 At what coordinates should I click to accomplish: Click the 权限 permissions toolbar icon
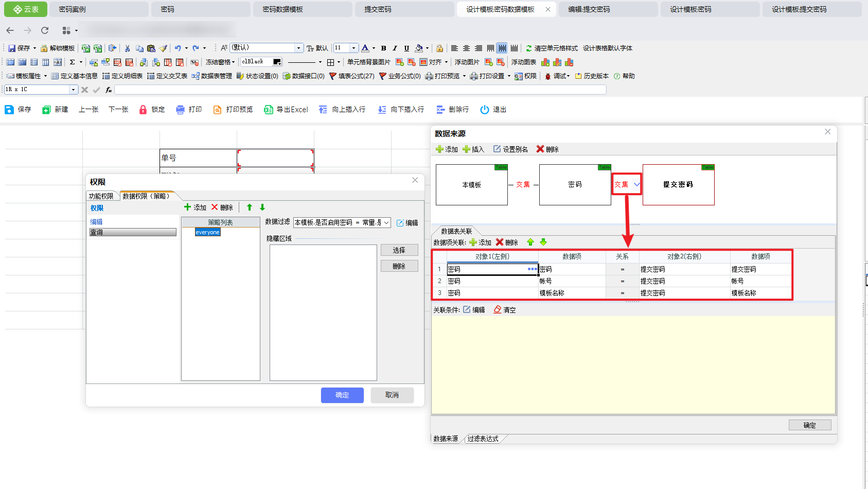tap(525, 76)
